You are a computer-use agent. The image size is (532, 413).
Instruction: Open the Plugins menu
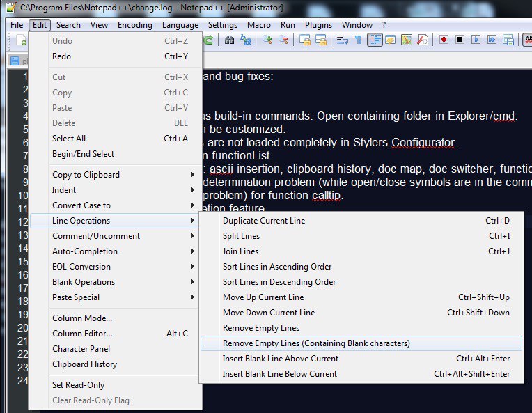tap(318, 25)
